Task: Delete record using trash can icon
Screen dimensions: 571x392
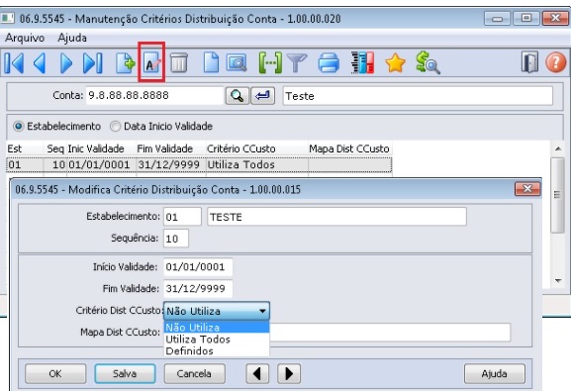Action: 179,63
